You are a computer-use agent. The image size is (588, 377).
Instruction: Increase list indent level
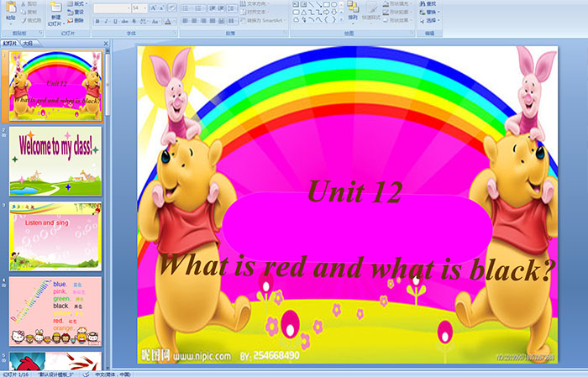pos(221,8)
